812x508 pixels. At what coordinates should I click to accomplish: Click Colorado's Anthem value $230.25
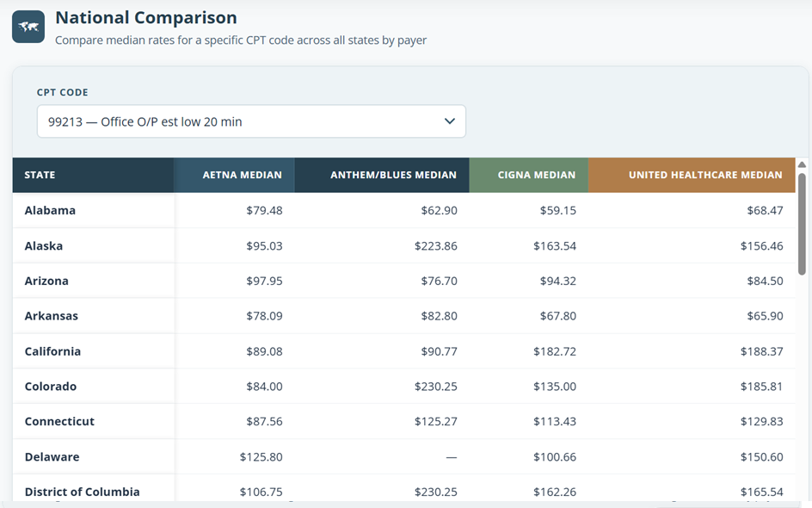435,387
